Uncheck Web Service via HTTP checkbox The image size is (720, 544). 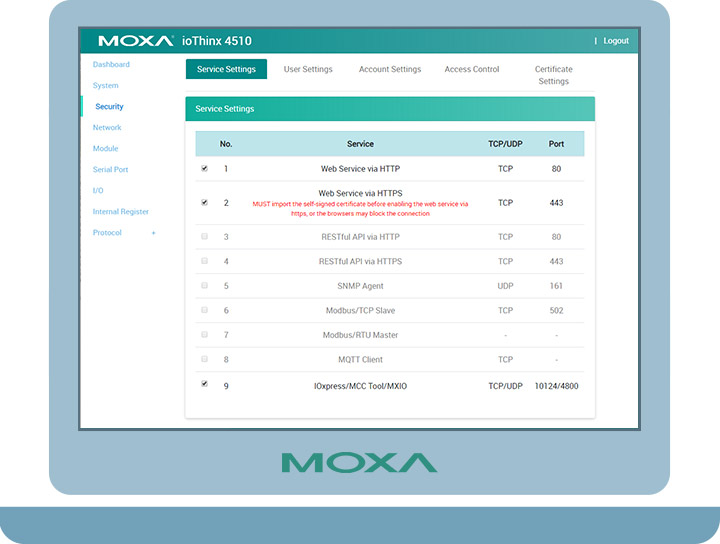tap(204, 168)
